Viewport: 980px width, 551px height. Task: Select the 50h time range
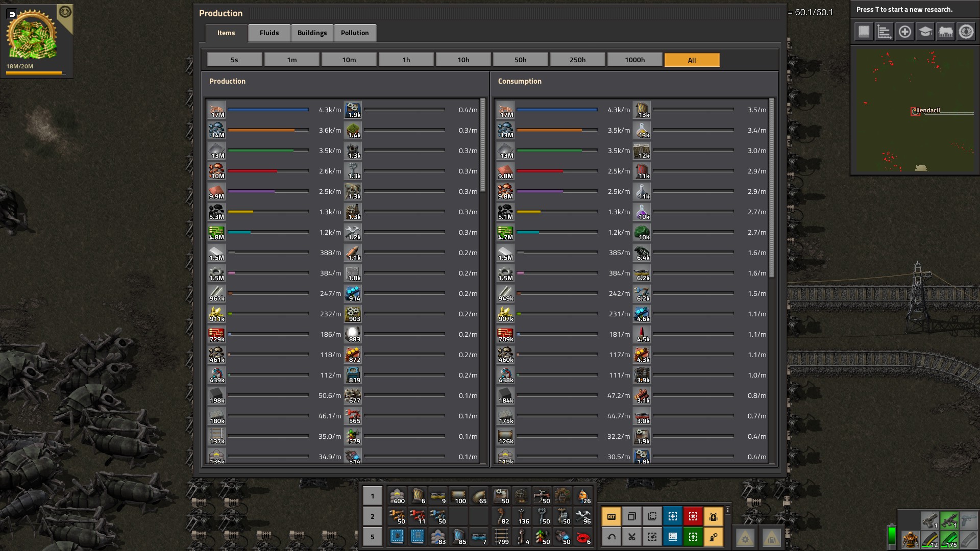520,60
